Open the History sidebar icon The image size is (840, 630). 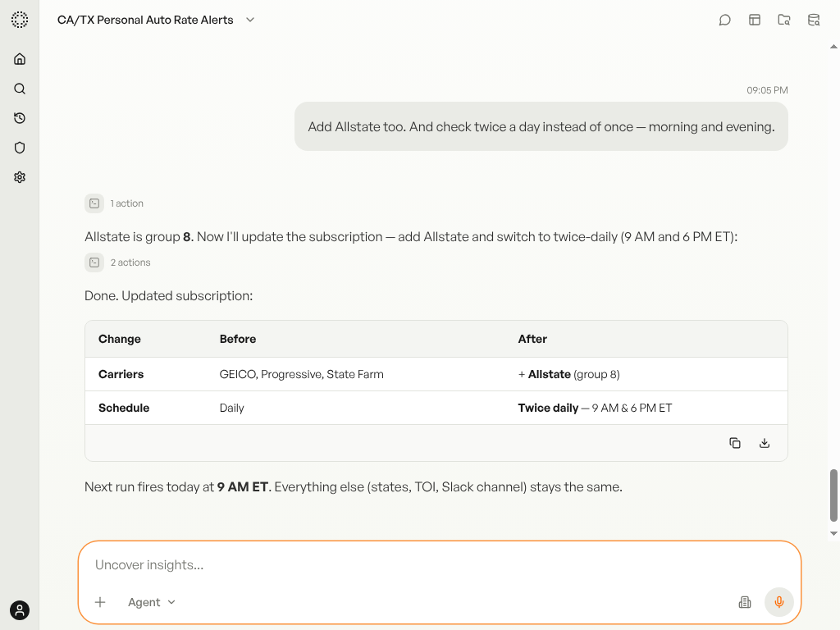click(x=20, y=118)
